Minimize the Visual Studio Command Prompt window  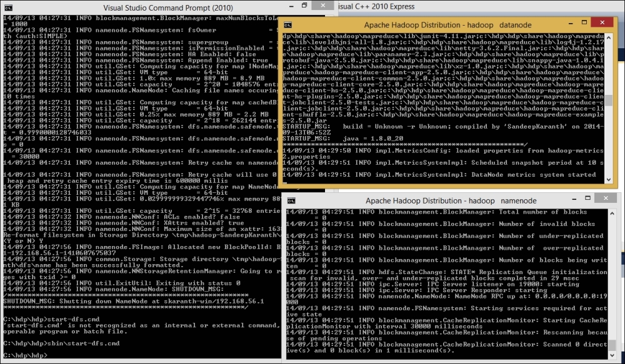tap(292, 6)
